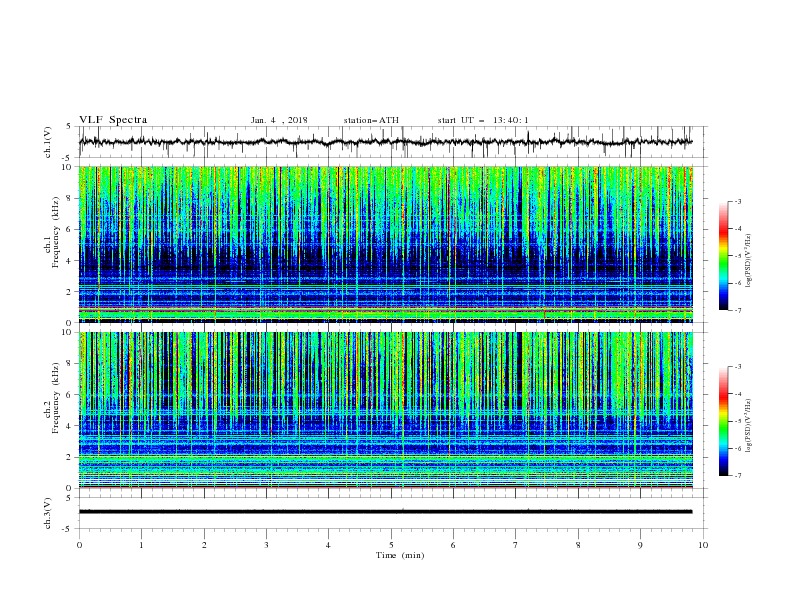Click the time axis tick label "0"

pos(79,545)
